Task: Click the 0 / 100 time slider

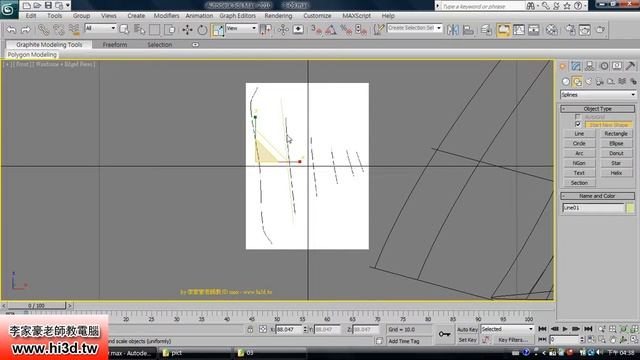Action: point(36,305)
